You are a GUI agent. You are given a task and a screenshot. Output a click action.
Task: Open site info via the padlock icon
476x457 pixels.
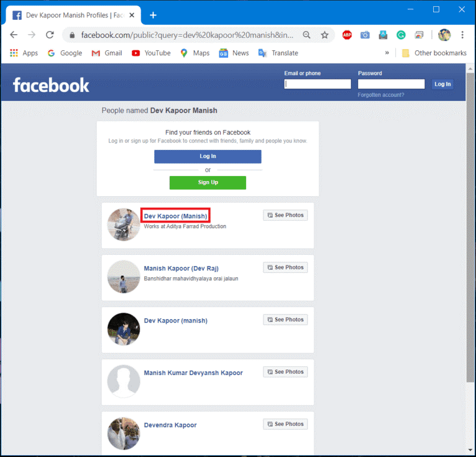[x=72, y=35]
